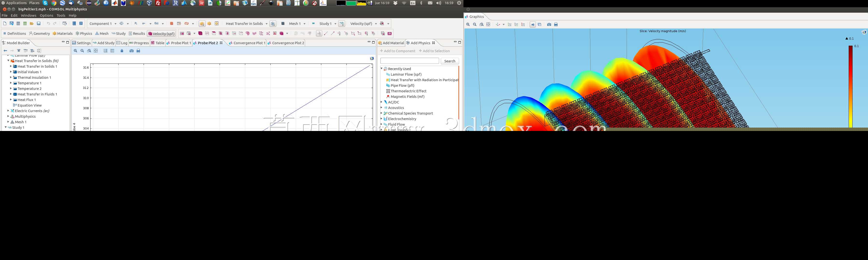Open a file with the folder icon
The image size is (868, 260).
pyautogui.click(x=32, y=24)
